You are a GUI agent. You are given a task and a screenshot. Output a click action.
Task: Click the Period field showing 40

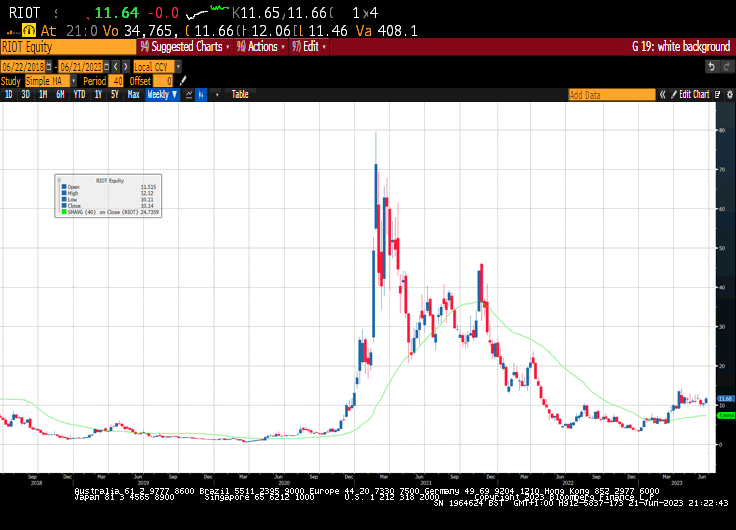pos(116,81)
